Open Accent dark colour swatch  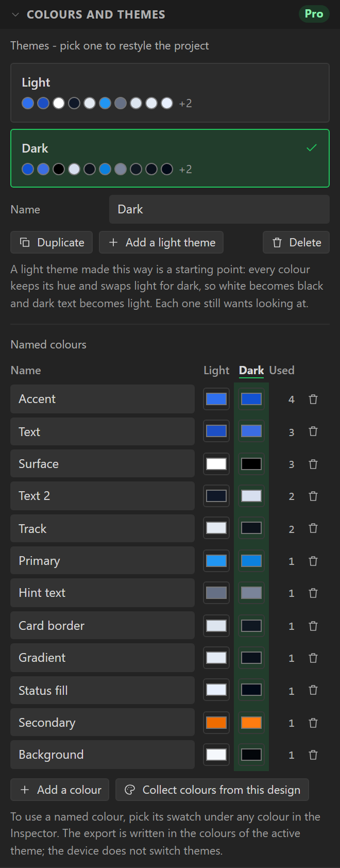tap(251, 399)
